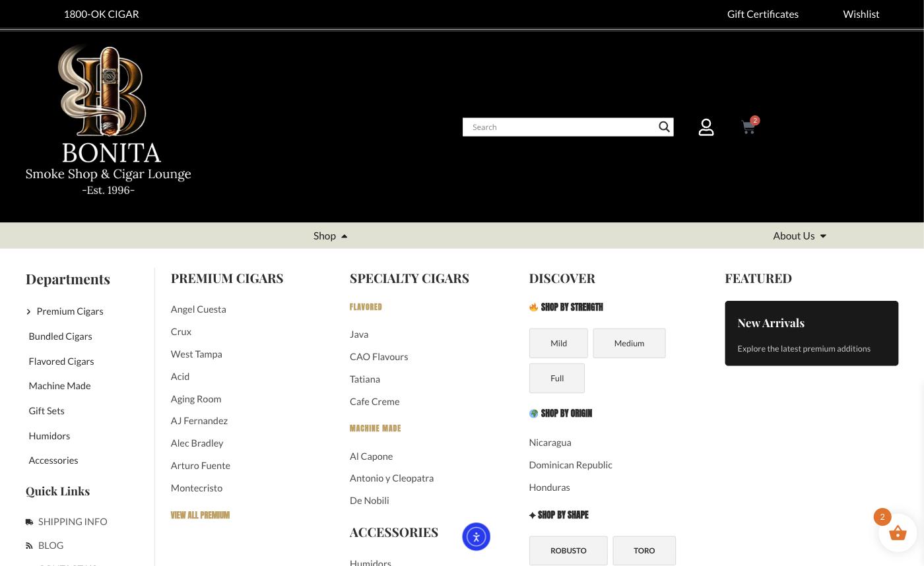Open the user account icon

pos(706,127)
